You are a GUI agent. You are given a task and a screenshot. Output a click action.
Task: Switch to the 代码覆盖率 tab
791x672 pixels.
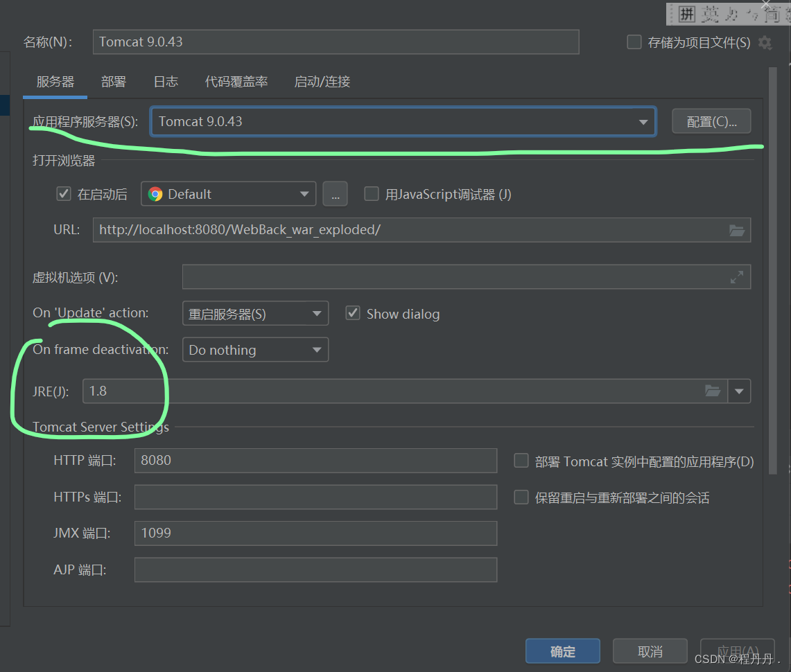(x=236, y=82)
